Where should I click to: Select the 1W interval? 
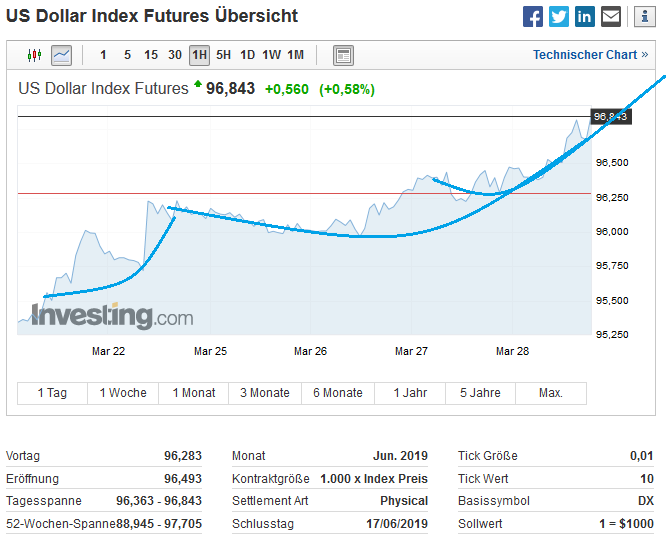tap(272, 55)
